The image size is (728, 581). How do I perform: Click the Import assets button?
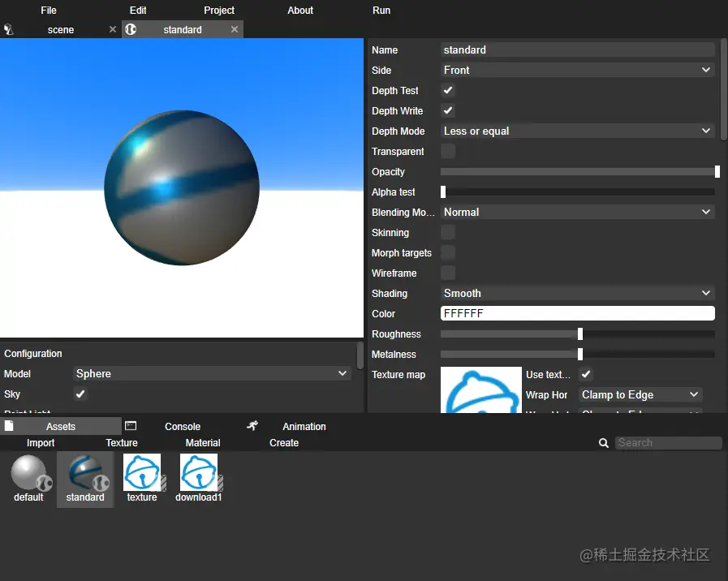41,443
